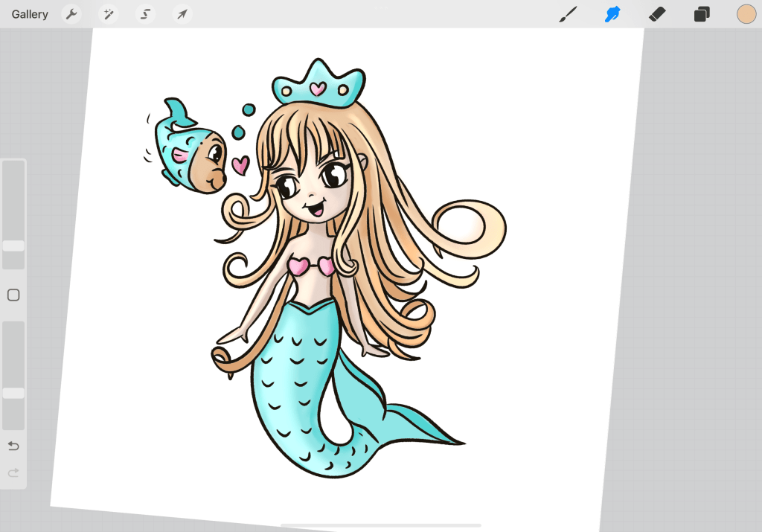Viewport: 762px width, 532px height.
Task: Open the Layers panel
Action: coord(701,14)
